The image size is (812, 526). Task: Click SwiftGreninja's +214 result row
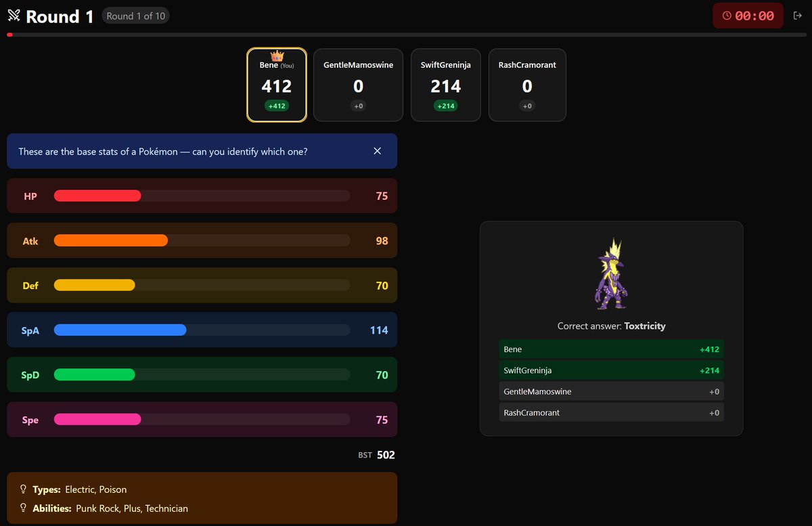pos(611,370)
